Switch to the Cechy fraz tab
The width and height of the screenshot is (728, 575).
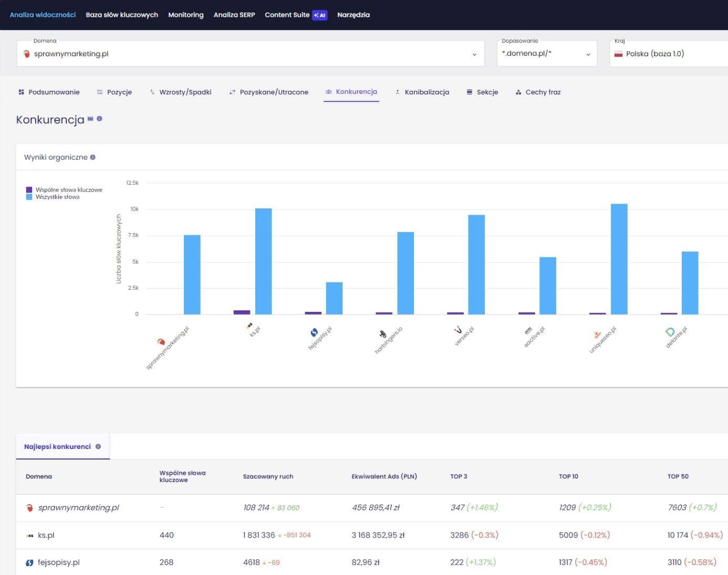pyautogui.click(x=538, y=92)
